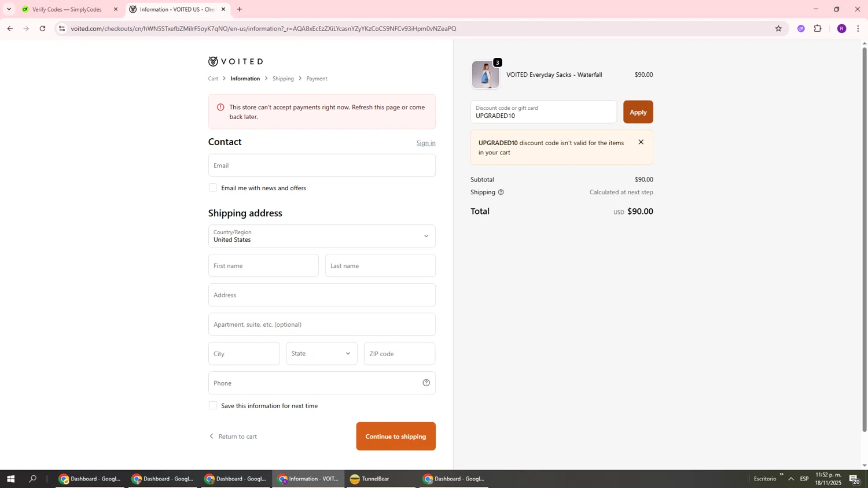Open first Dashboard Google Chrome taskbar window
This screenshot has width=868, height=488.
pos(90,479)
